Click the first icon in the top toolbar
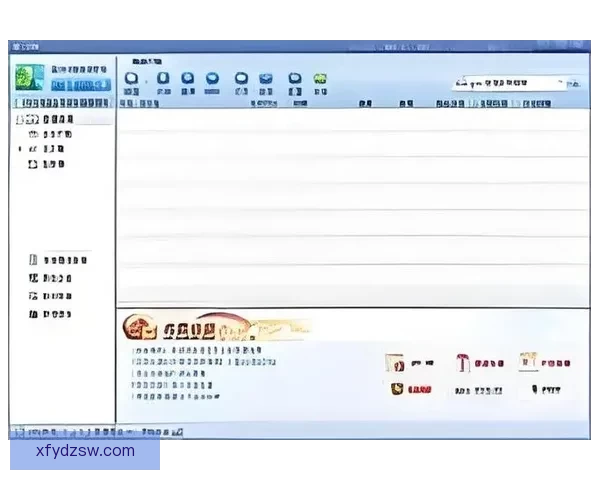600x480 pixels. coord(130,78)
